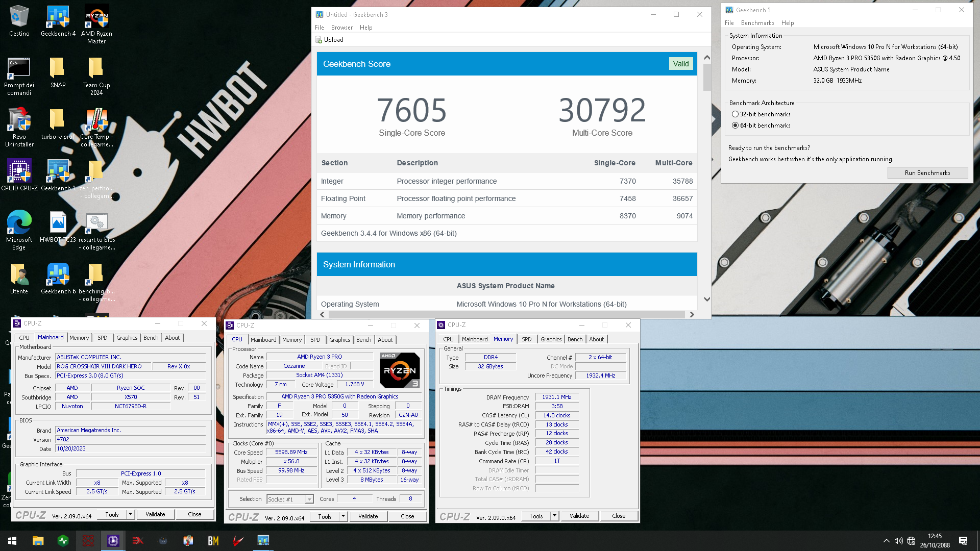This screenshot has width=980, height=551.
Task: Show hidden tray icons chevron
Action: tap(886, 541)
